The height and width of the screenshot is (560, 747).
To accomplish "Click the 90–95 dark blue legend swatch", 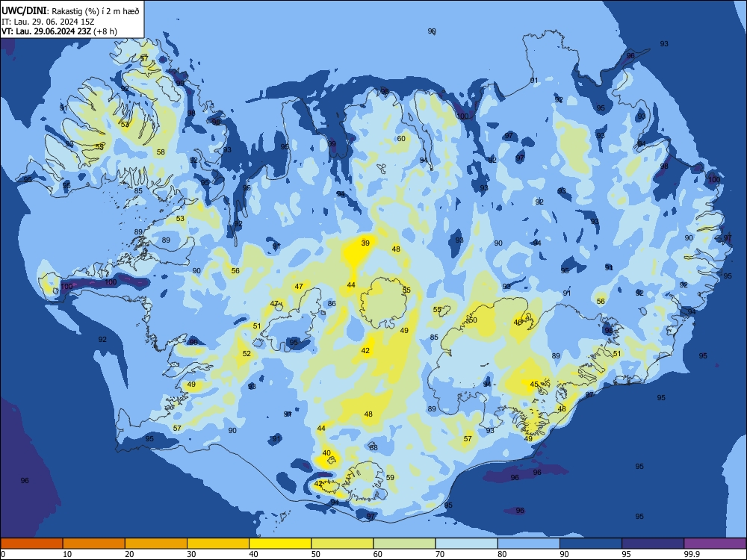I will click(x=591, y=544).
